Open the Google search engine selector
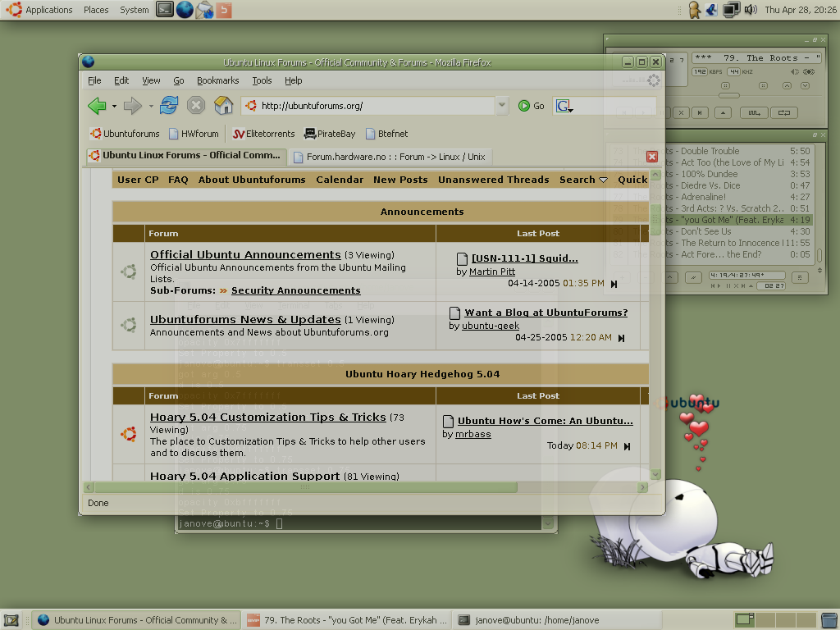The height and width of the screenshot is (630, 840). tap(564, 106)
